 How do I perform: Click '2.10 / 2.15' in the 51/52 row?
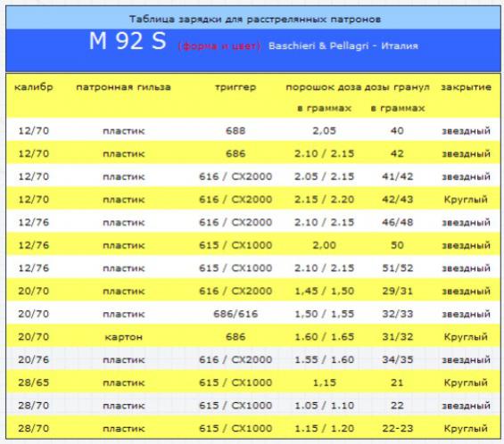325,268
